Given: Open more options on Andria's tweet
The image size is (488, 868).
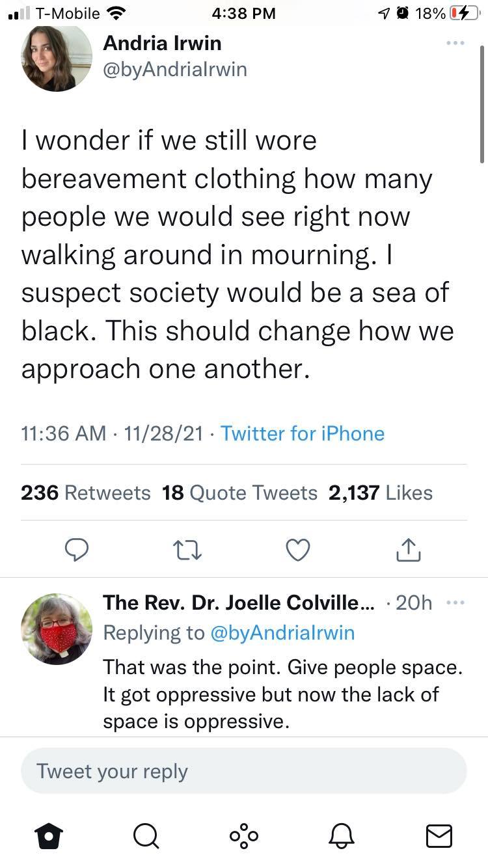Looking at the screenshot, I should point(455,44).
